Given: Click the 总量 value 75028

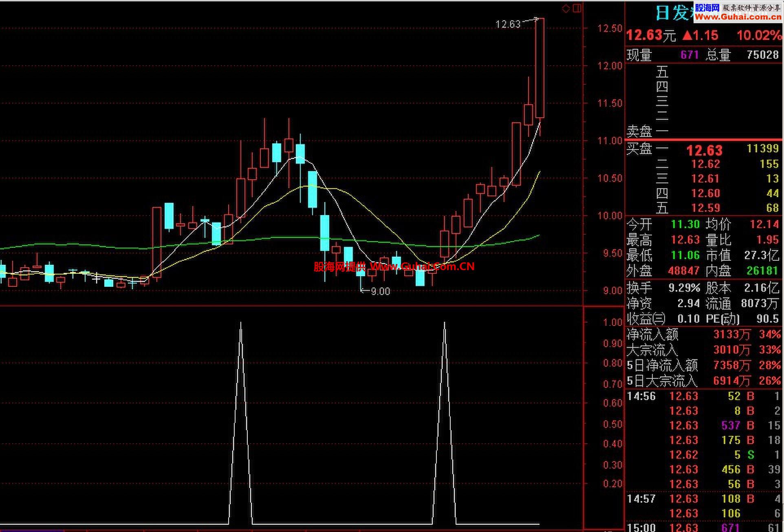Looking at the screenshot, I should [x=762, y=54].
